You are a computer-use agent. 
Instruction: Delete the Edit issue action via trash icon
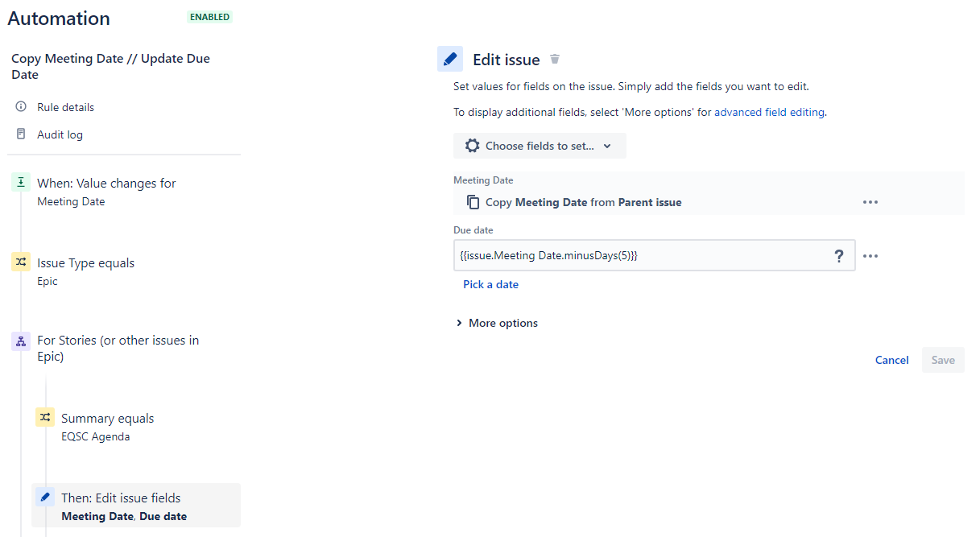point(554,59)
